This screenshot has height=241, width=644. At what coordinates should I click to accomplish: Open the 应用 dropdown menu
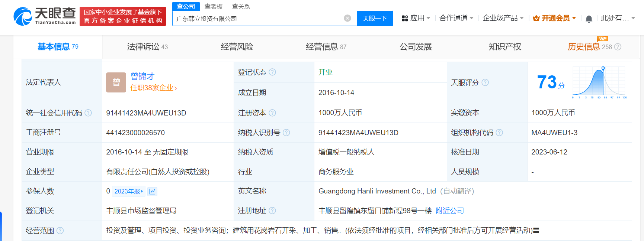(x=416, y=18)
